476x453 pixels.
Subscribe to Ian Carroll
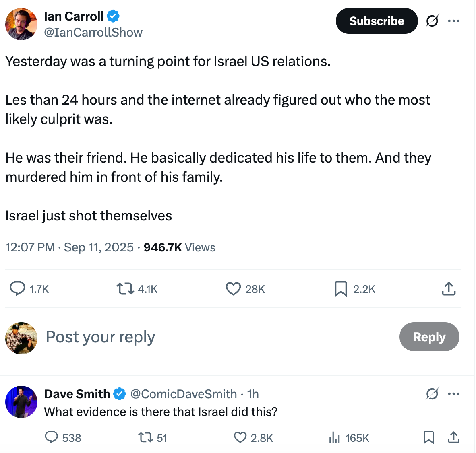pos(377,21)
